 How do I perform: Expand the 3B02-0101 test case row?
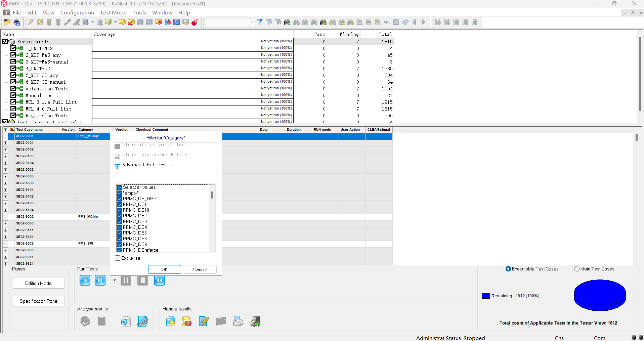(x=5, y=143)
